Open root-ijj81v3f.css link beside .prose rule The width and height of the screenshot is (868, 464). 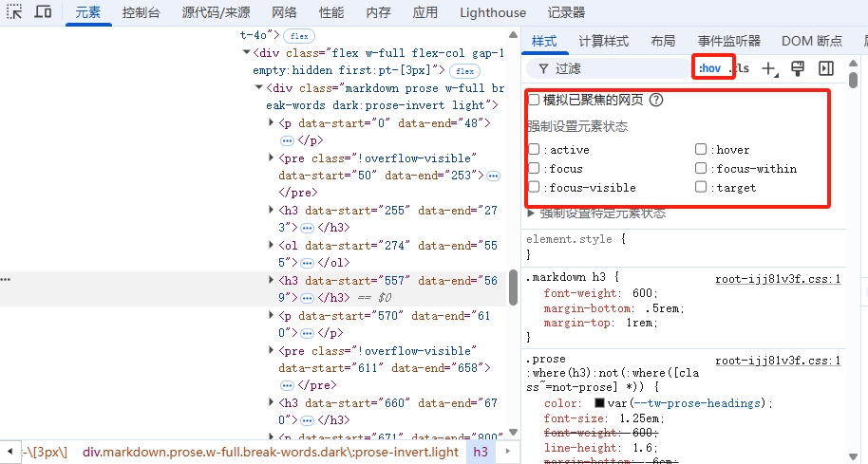pyautogui.click(x=778, y=361)
